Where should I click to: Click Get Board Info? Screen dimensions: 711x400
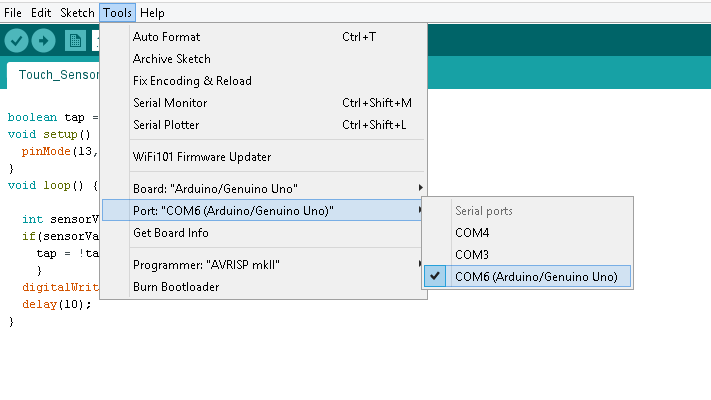(x=263, y=233)
